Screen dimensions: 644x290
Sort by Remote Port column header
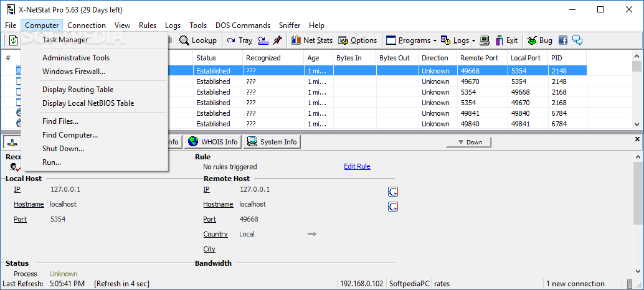coord(482,58)
